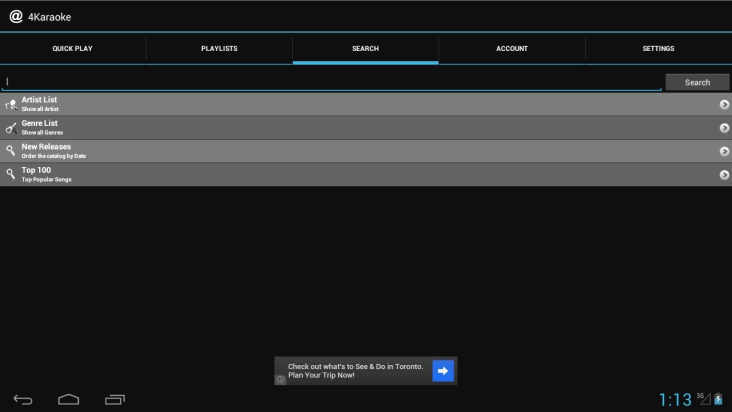This screenshot has width=732, height=412.
Task: Click the guitar icon beside Genre List
Action: coord(11,128)
